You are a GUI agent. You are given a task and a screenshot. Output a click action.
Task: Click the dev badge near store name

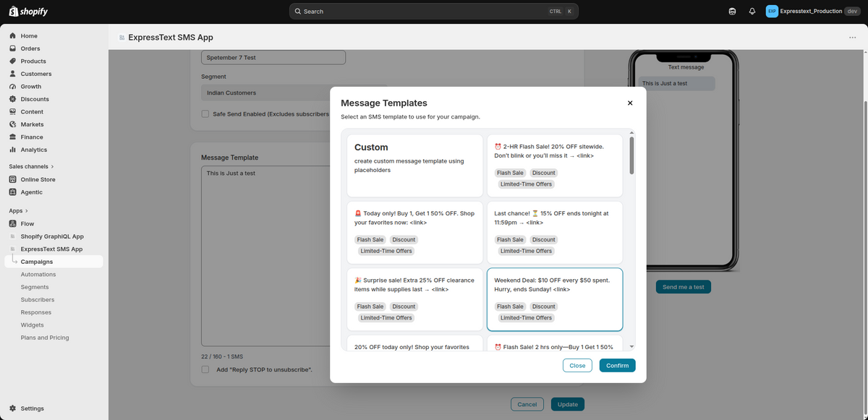pyautogui.click(x=854, y=12)
